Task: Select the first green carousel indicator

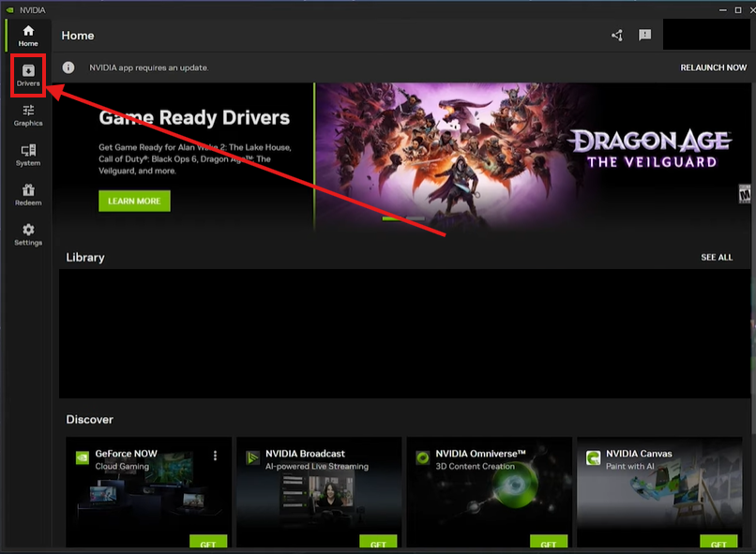Action: [x=393, y=219]
